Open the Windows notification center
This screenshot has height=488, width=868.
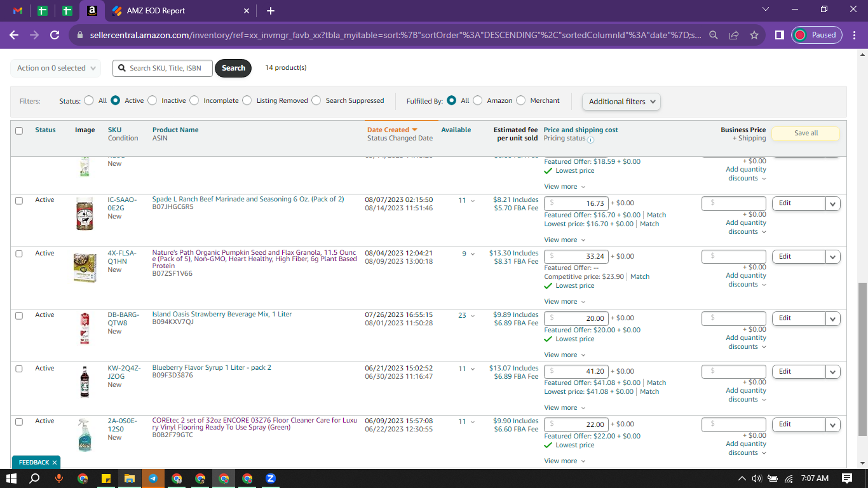click(x=847, y=478)
